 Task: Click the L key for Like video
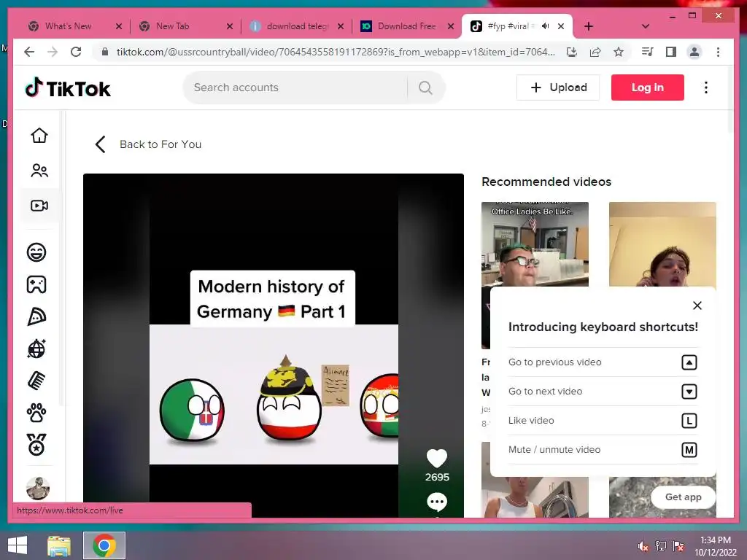pos(689,421)
